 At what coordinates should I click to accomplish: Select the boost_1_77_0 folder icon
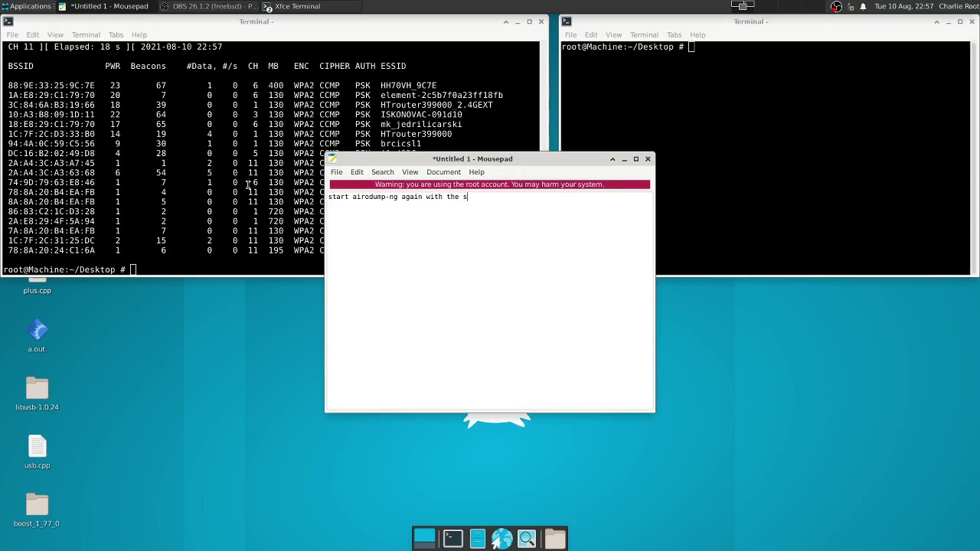point(37,505)
